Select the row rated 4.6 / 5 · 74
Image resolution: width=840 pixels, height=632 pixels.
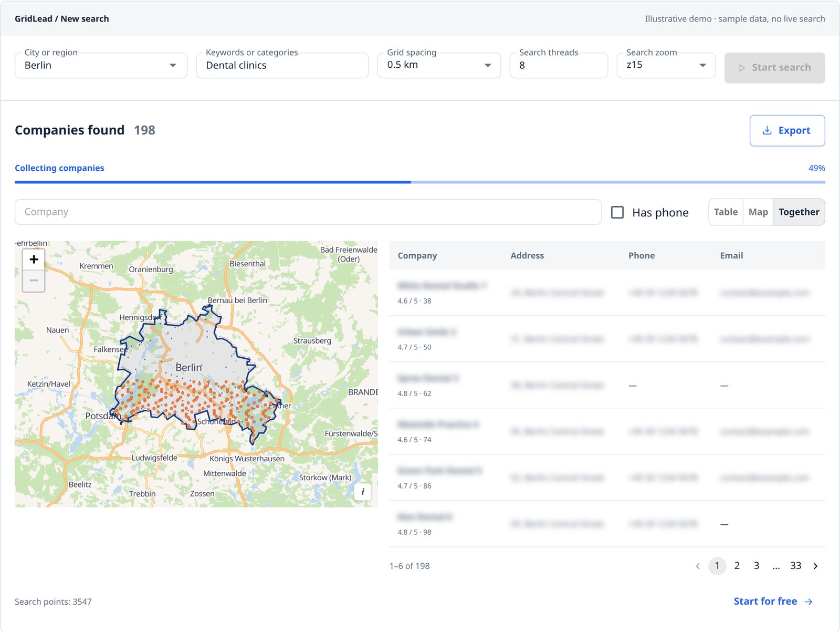(607, 431)
